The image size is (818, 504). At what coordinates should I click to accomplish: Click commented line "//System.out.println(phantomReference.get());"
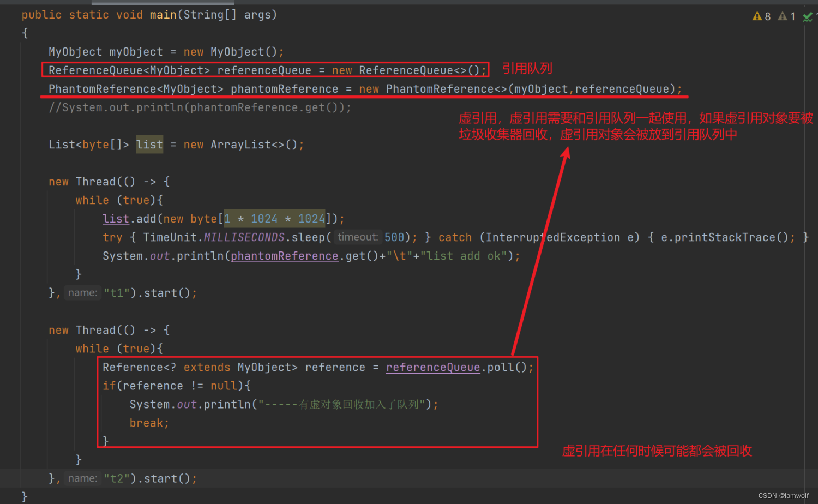(x=200, y=107)
